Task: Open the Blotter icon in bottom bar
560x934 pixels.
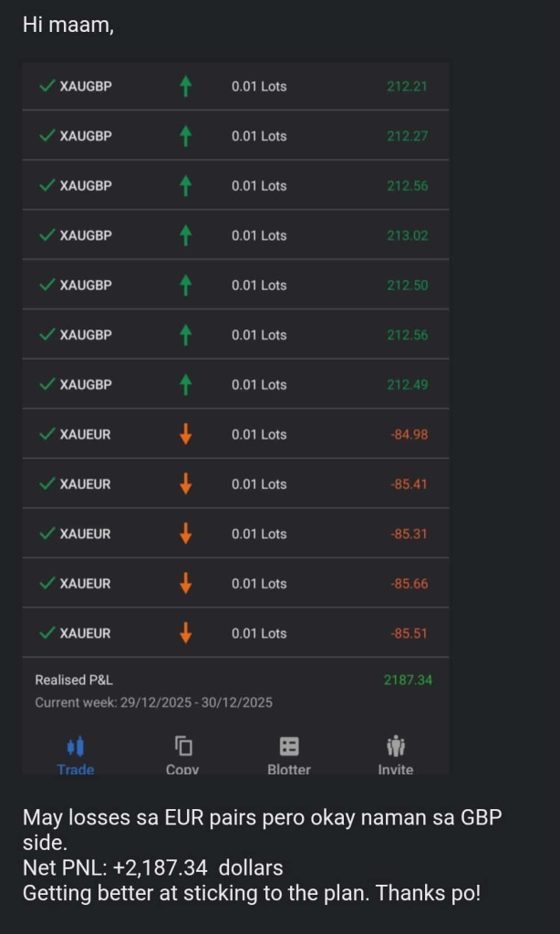Action: (x=289, y=747)
